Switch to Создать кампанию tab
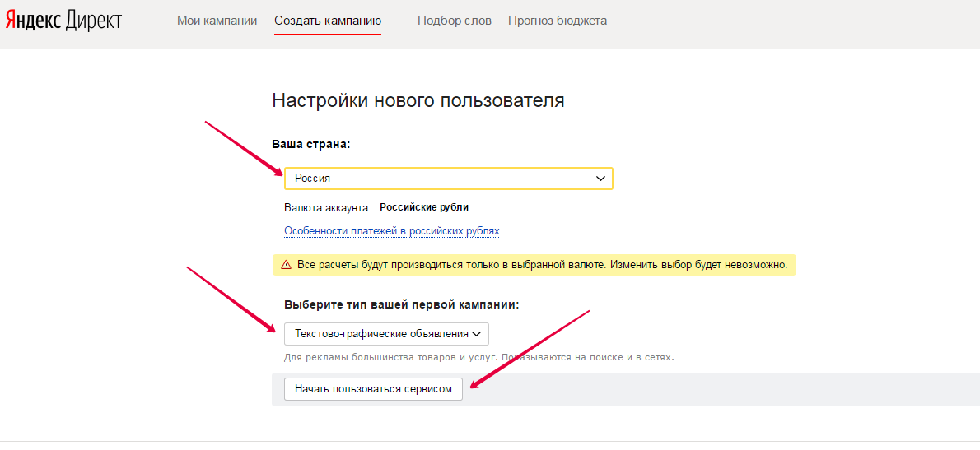The image size is (980, 450). pos(328,21)
